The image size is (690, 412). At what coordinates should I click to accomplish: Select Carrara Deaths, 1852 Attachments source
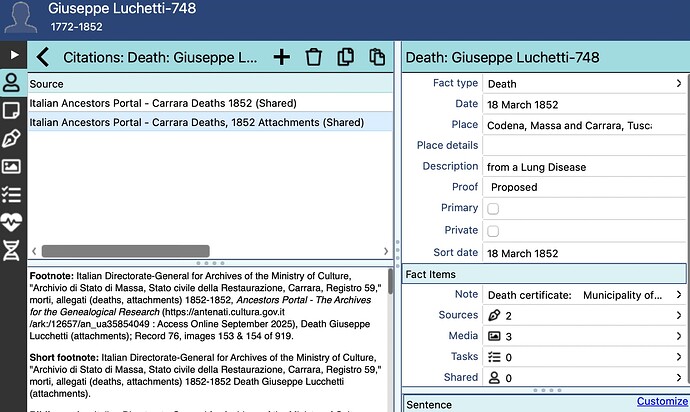tap(210, 122)
